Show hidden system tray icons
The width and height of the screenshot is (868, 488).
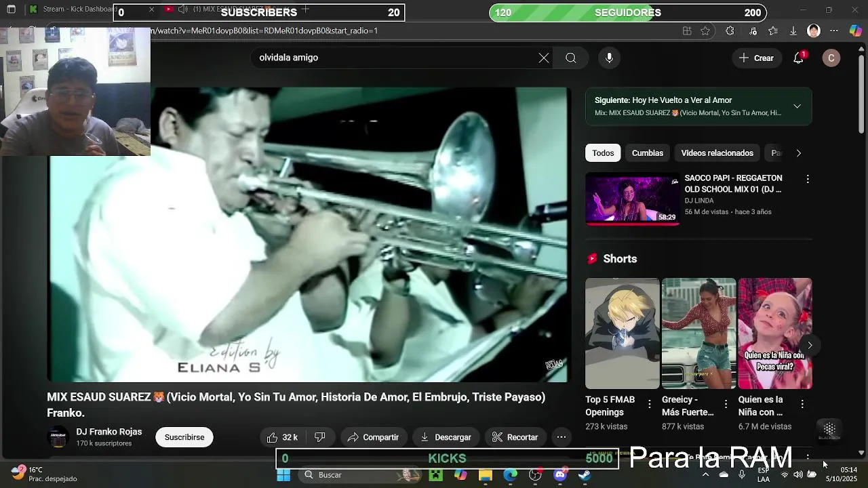click(x=705, y=474)
